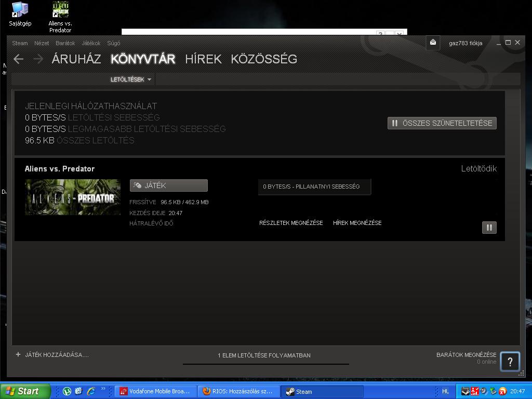The width and height of the screenshot is (532, 399).
Task: Open the Windows Start button
Action: pyautogui.click(x=25, y=391)
